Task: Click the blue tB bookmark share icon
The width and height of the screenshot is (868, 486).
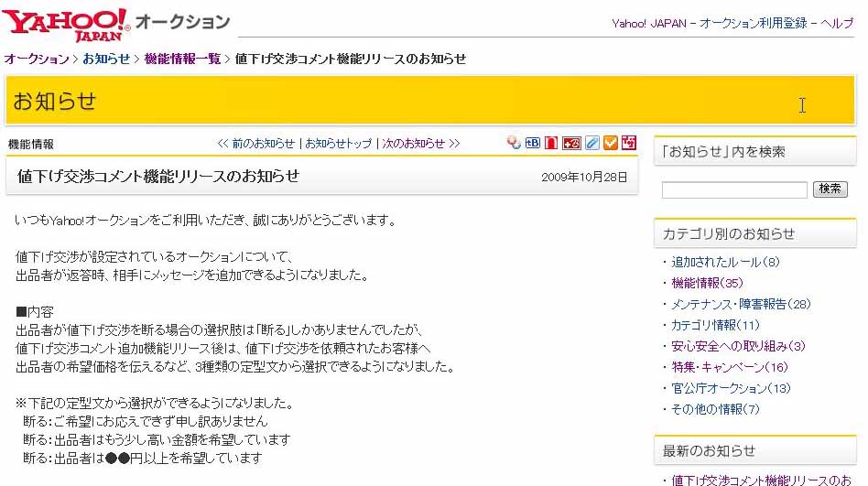Action: coord(533,143)
